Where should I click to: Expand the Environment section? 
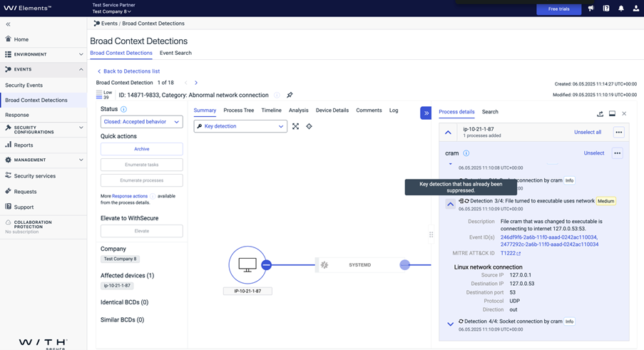point(43,54)
